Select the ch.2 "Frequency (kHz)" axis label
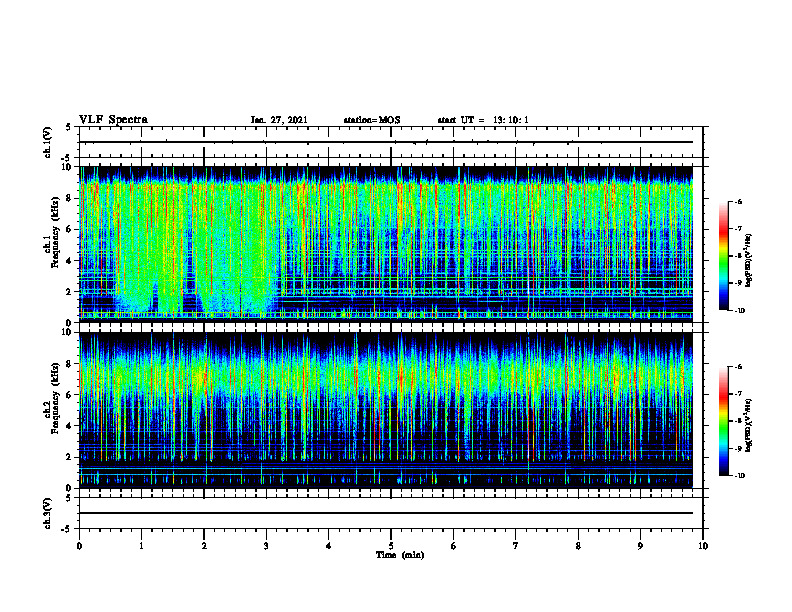Screen dimensions: 792x612 tap(55, 398)
